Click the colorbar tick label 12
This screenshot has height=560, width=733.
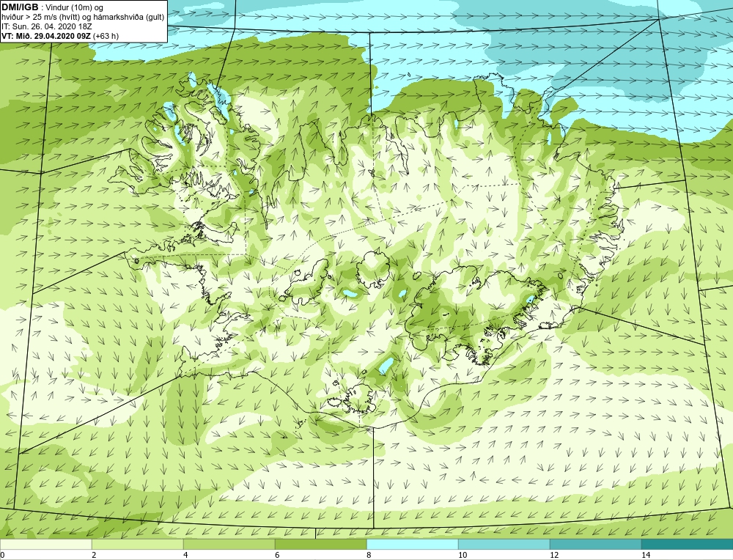(554, 556)
